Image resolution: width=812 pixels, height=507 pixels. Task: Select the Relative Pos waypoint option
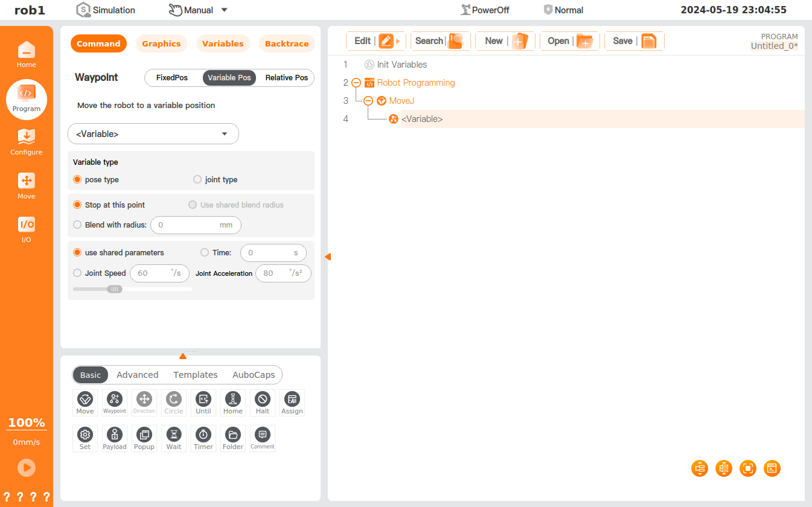click(286, 78)
